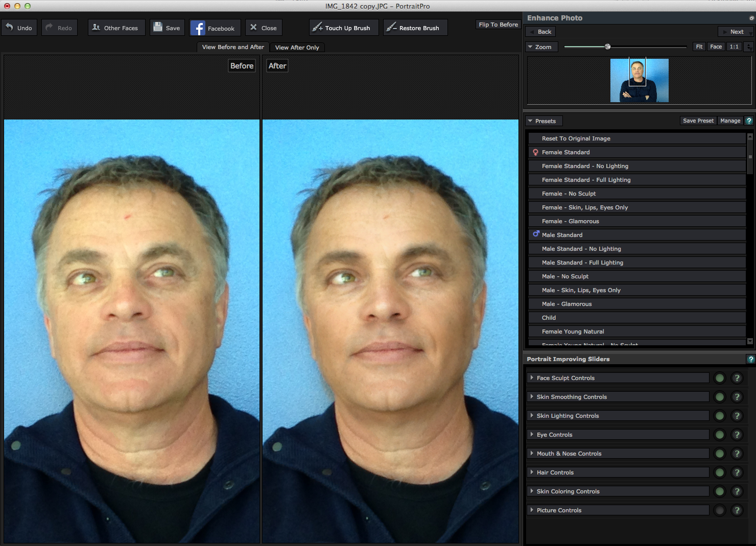Open help for Presets section
Viewport: 756px width, 546px height.
(749, 121)
